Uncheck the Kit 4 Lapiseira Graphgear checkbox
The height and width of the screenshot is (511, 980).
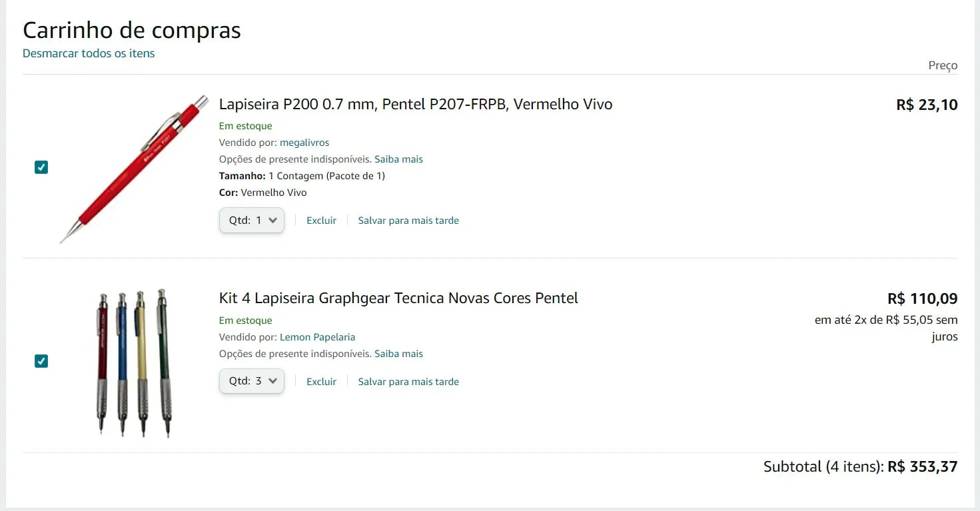click(41, 361)
